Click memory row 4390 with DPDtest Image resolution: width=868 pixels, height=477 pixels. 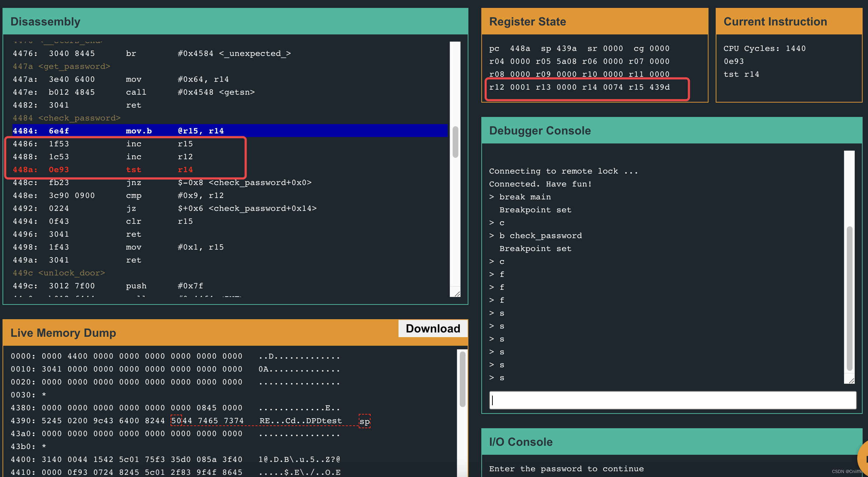[176, 421]
